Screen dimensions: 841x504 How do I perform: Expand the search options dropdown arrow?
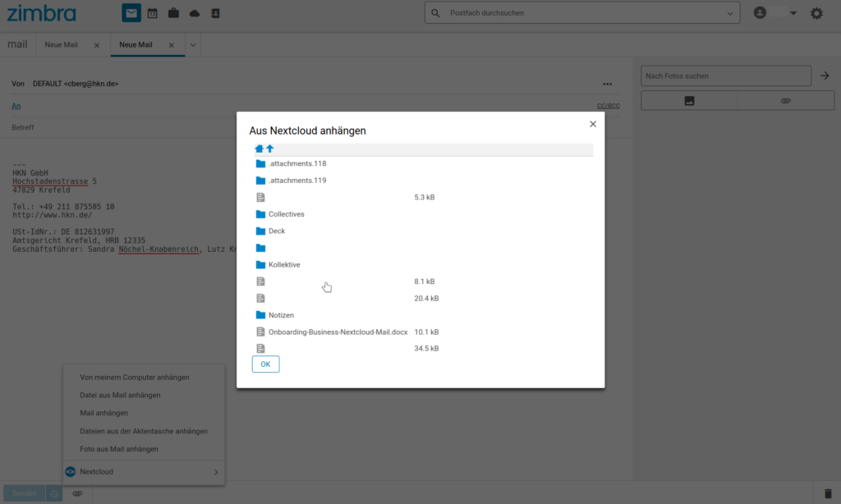[730, 13]
